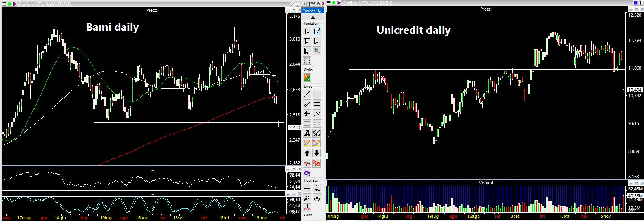
Task: Select the pointer with info tooltip tool
Action: [317, 31]
